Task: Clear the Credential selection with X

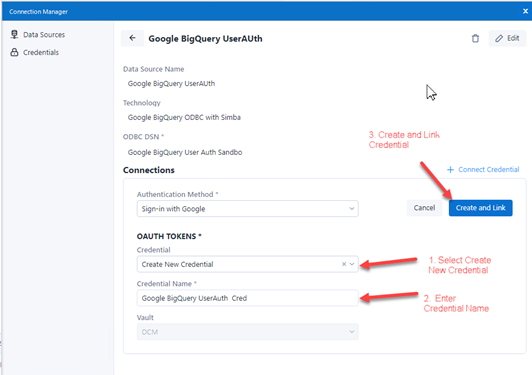Action: [344, 264]
